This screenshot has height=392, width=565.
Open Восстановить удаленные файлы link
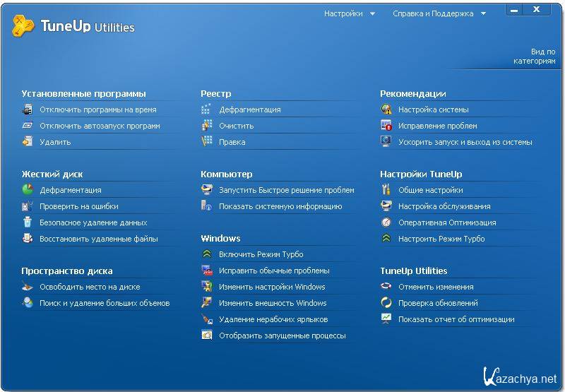(98, 239)
